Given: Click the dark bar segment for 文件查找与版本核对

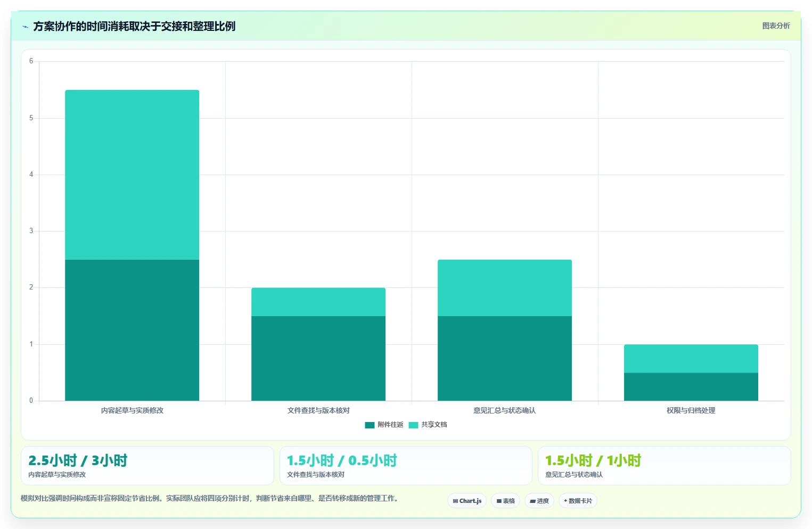Looking at the screenshot, I should coord(318,358).
